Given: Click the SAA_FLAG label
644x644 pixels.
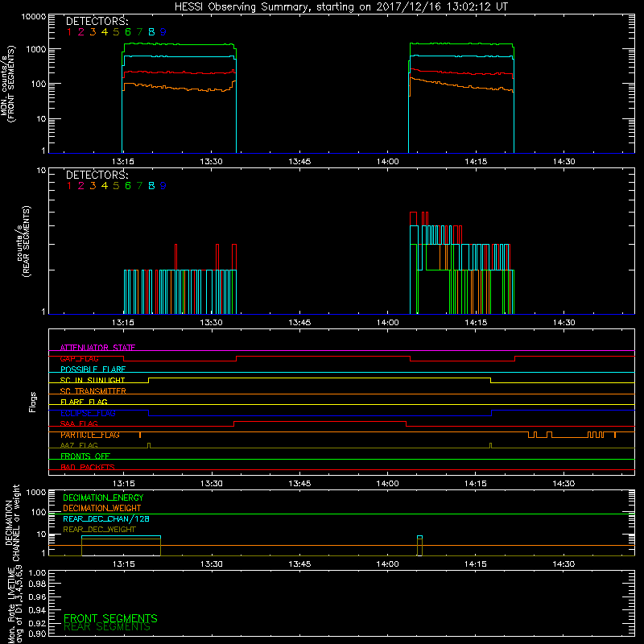Looking at the screenshot, I should click(79, 423).
